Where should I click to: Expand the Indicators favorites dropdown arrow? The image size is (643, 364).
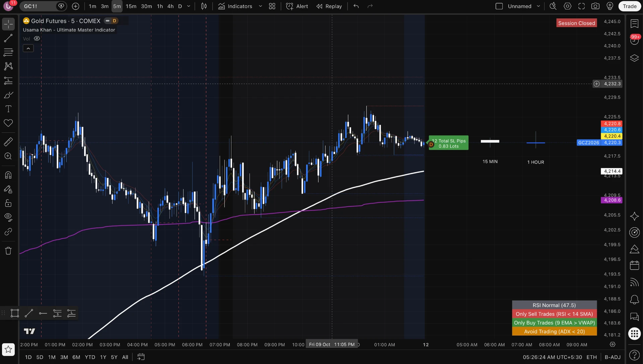pyautogui.click(x=260, y=6)
